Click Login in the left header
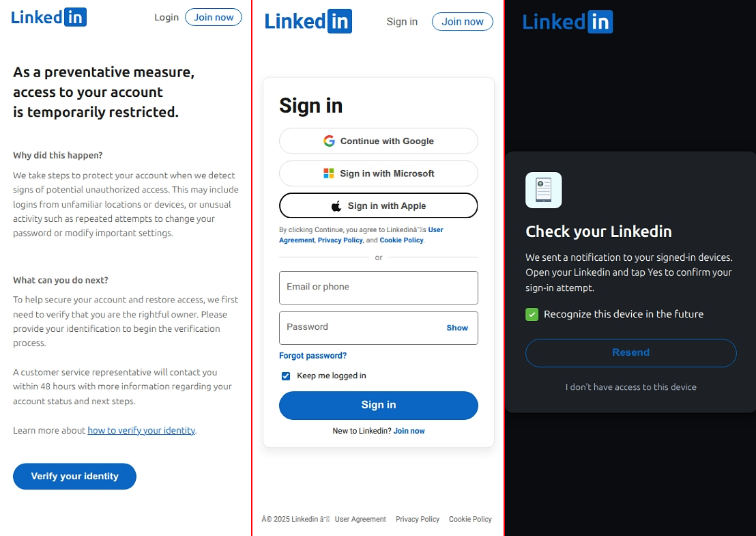 click(x=166, y=17)
